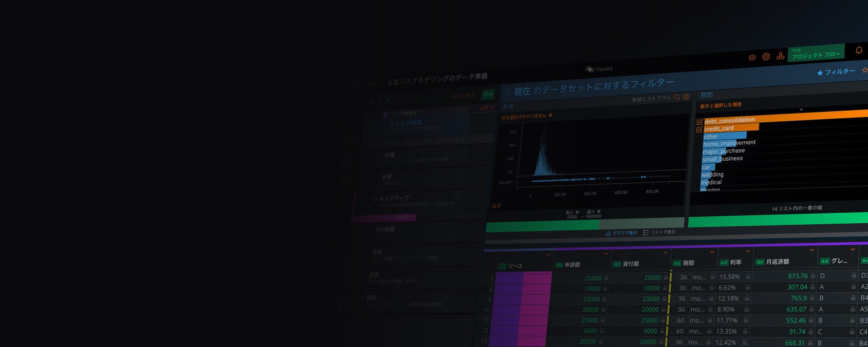Click the キャンセル link

(x=463, y=96)
